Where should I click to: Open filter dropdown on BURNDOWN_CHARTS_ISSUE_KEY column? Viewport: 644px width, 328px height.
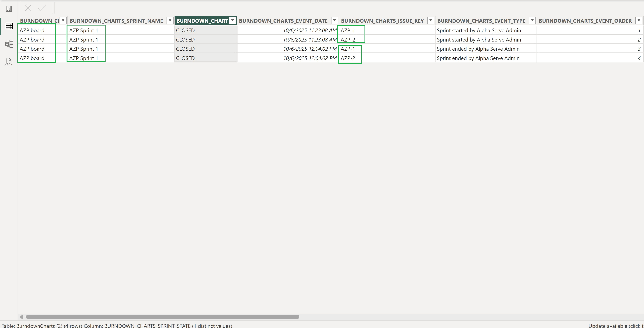tap(431, 21)
